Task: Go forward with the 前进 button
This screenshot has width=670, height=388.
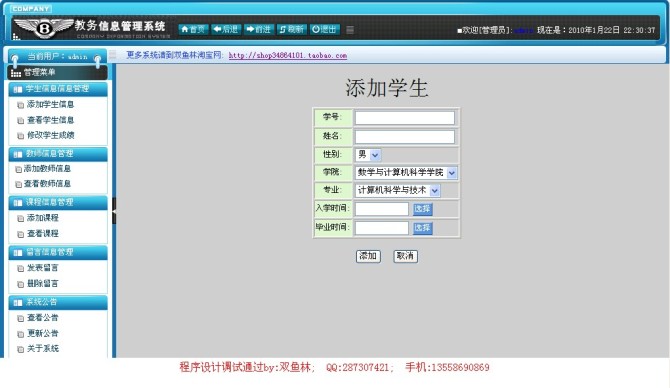Action: tap(259, 29)
